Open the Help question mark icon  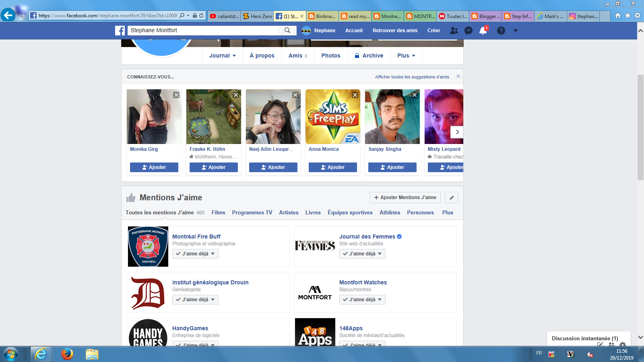click(x=501, y=31)
